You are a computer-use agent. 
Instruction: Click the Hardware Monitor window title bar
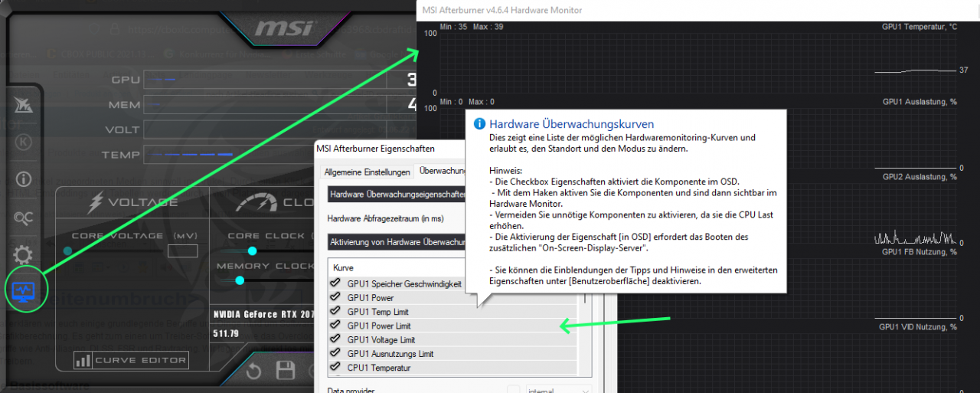(698, 10)
